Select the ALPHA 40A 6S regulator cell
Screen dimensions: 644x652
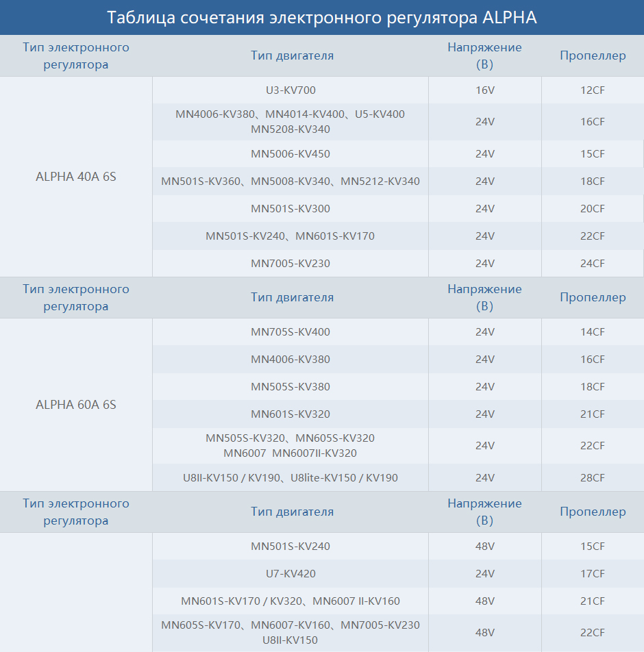76,177
